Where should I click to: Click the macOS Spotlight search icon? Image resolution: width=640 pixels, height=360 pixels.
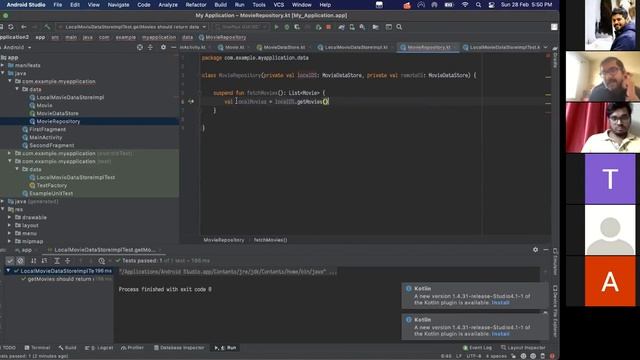(478, 5)
